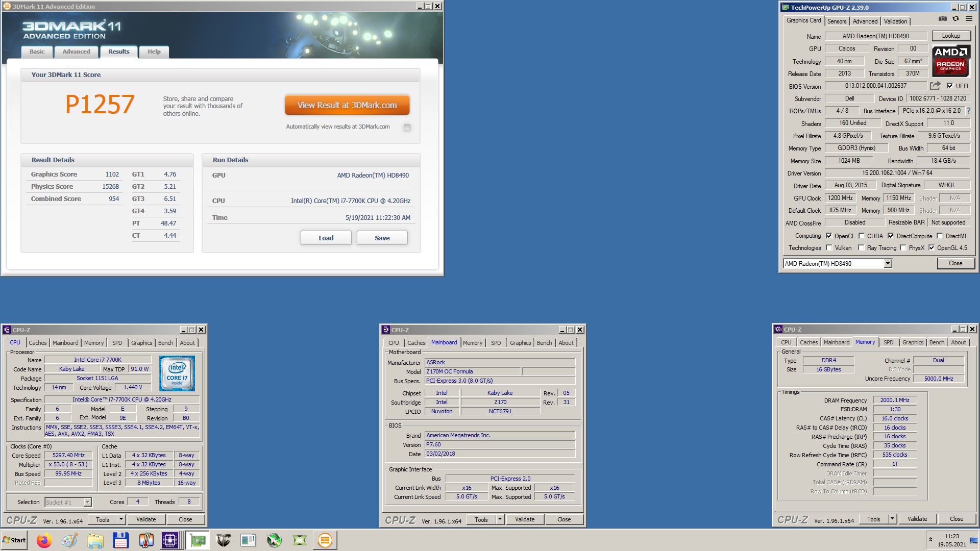Open the Socket #1 selection dropdown

[87, 502]
